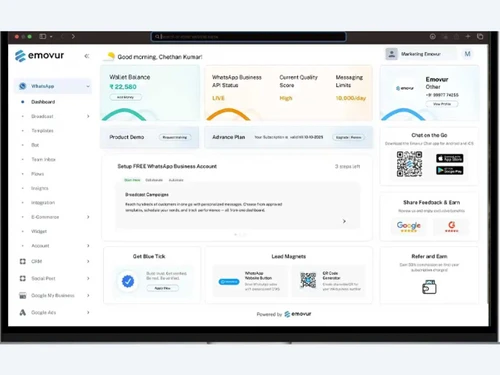Click the '3 steps left' text

tap(347, 166)
